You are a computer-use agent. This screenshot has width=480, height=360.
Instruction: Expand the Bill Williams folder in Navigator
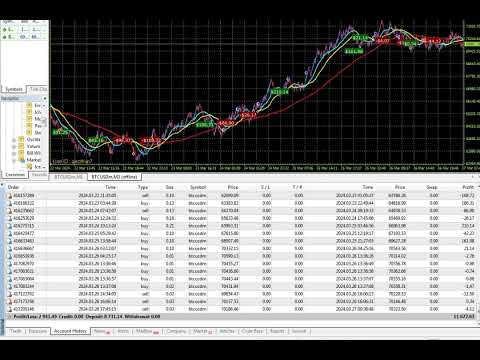pos(14,154)
